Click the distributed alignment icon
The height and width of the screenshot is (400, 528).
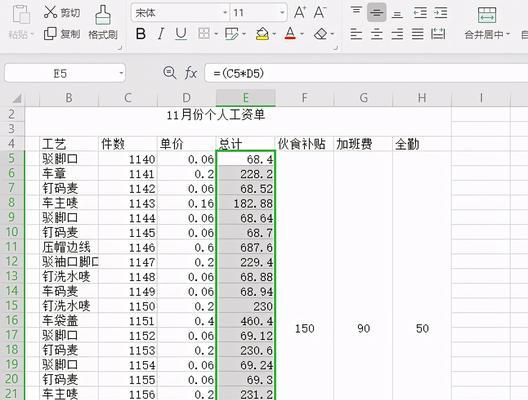click(x=438, y=34)
